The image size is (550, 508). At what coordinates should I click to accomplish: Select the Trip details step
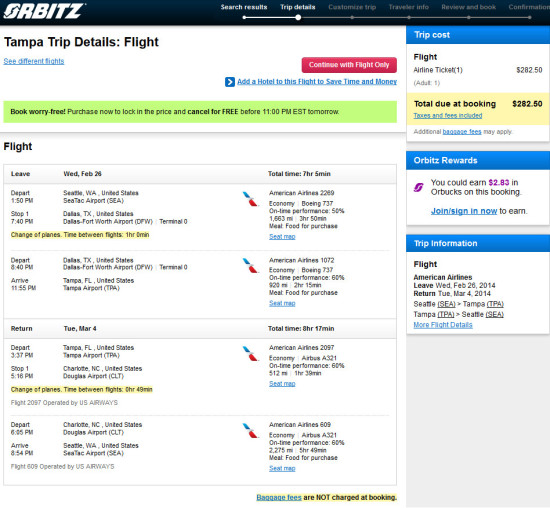coord(297,7)
